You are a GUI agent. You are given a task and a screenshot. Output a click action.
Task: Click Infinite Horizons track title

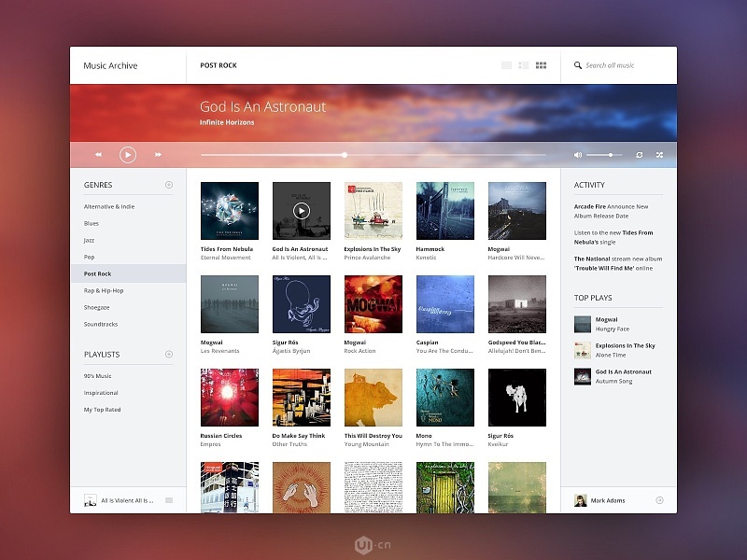tap(227, 122)
